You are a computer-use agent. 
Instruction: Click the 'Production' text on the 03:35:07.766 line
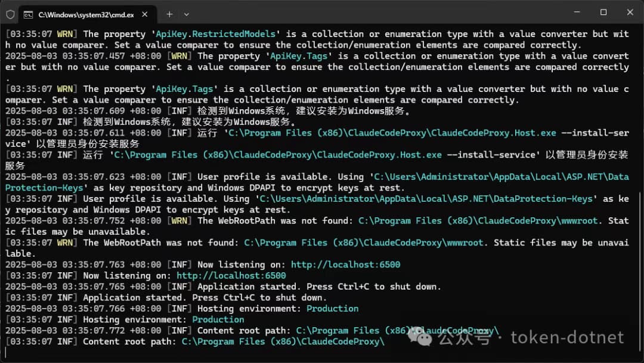[332, 309]
